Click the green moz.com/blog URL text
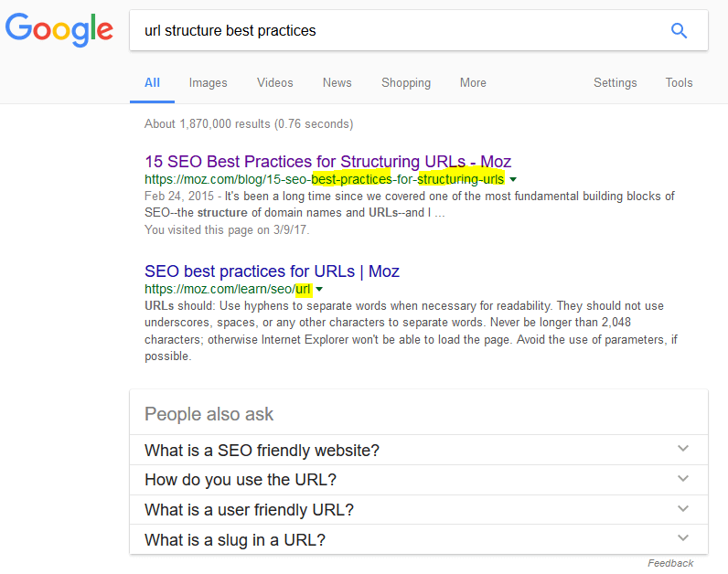 pos(324,179)
